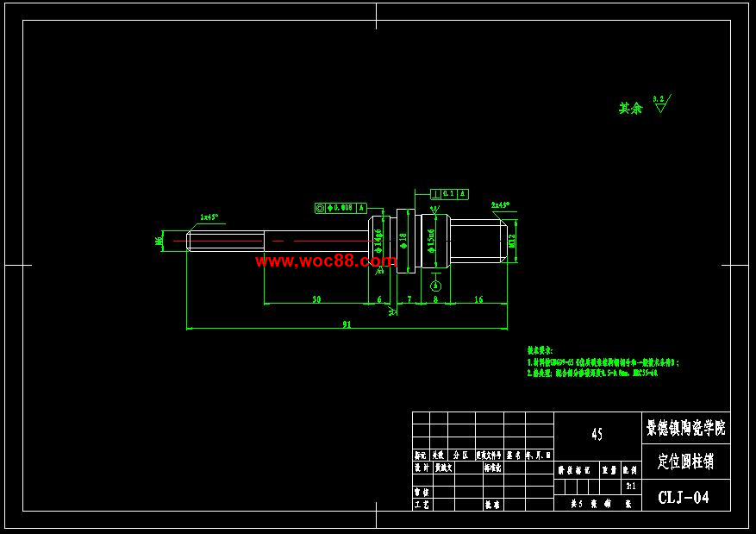Click the 'φ15n6' diameter dimension
The height and width of the screenshot is (534, 756).
pos(431,241)
